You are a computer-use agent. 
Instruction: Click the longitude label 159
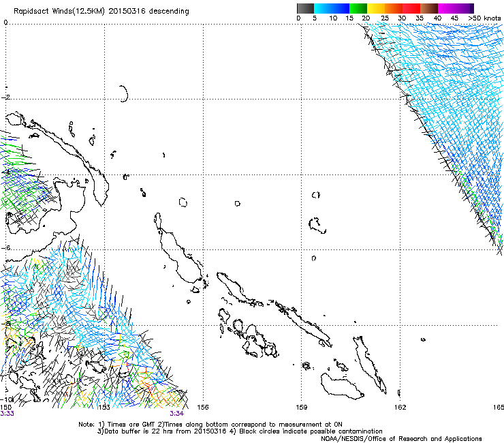pos(302,408)
